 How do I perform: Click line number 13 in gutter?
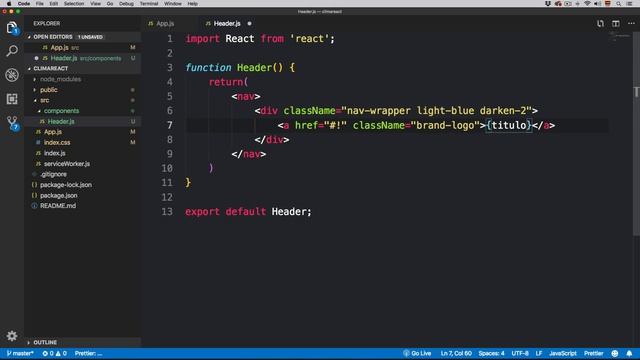pyautogui.click(x=167, y=212)
